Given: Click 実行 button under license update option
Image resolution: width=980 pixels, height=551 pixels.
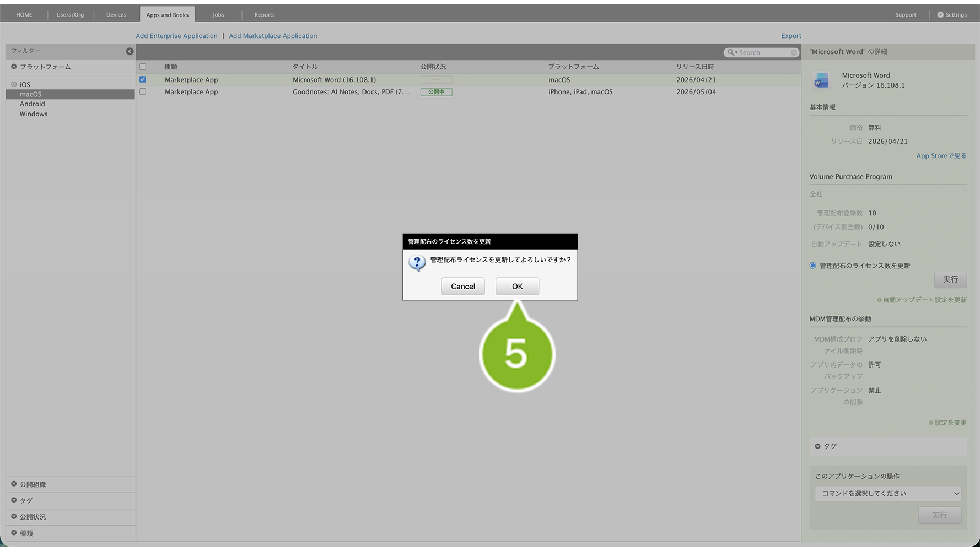Looking at the screenshot, I should tap(950, 279).
